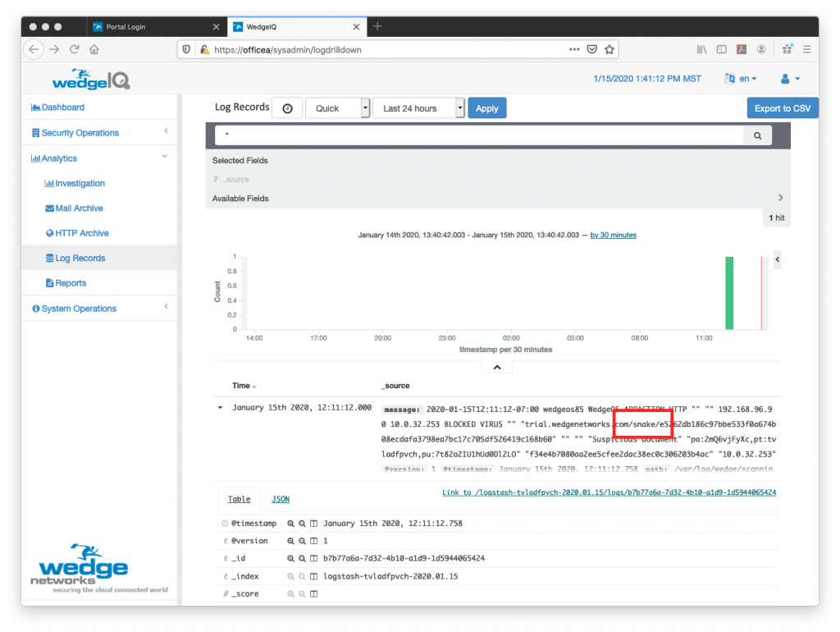Click the green histogram bar
840x632 pixels.
point(729,293)
